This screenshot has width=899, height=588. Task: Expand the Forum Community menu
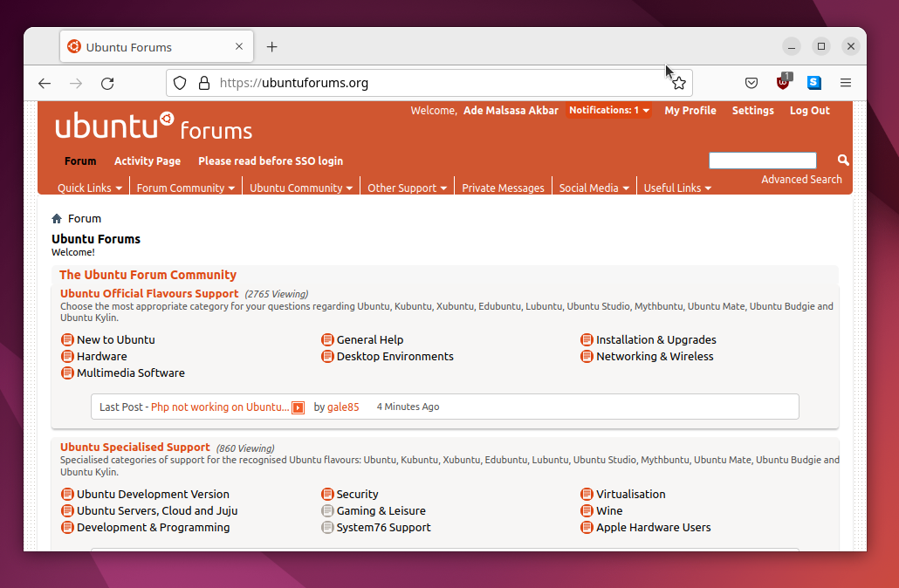click(x=186, y=188)
